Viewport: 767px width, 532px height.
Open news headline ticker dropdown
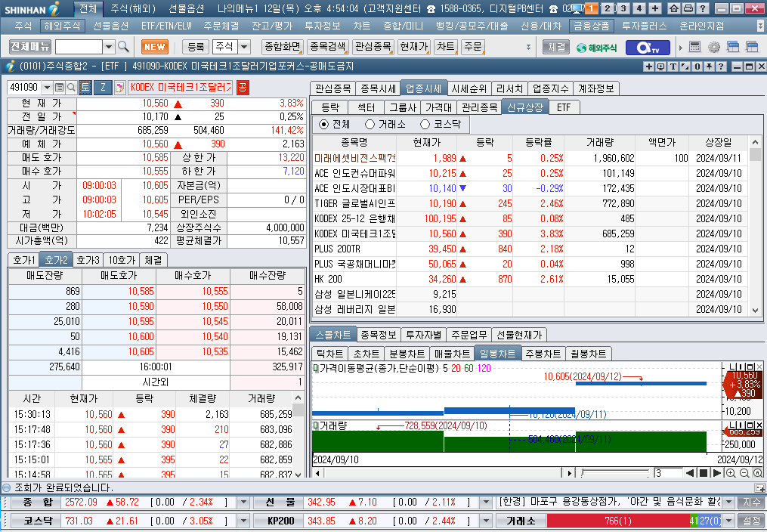[x=729, y=503]
